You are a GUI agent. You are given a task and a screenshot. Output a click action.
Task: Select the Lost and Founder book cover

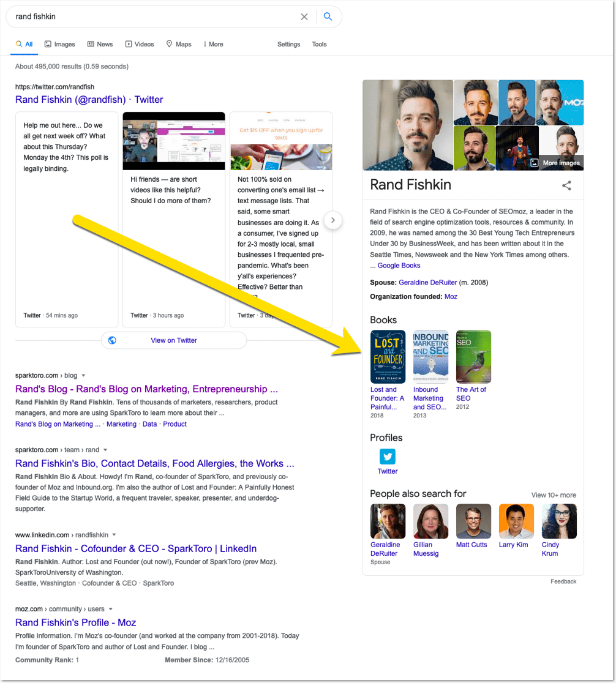point(388,357)
